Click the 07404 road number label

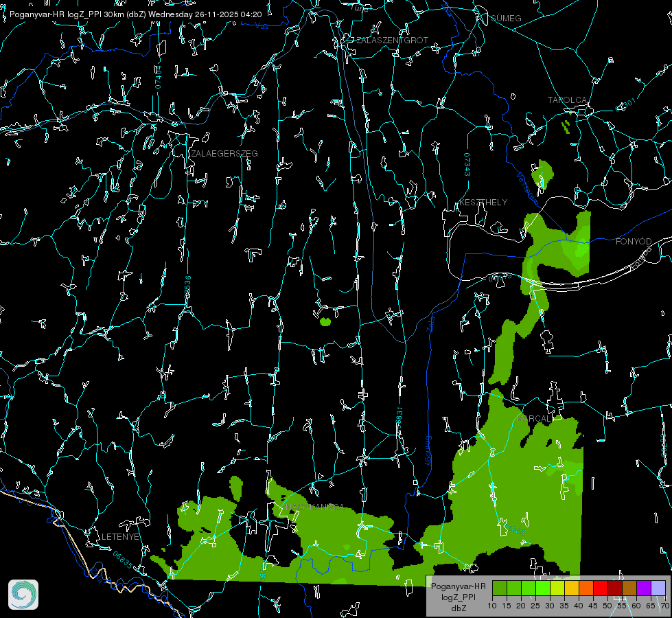[158, 77]
